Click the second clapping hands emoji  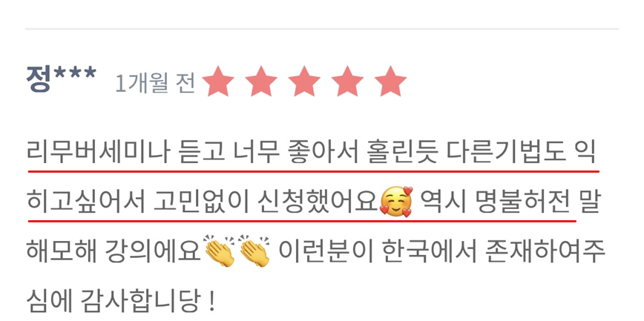point(254,251)
